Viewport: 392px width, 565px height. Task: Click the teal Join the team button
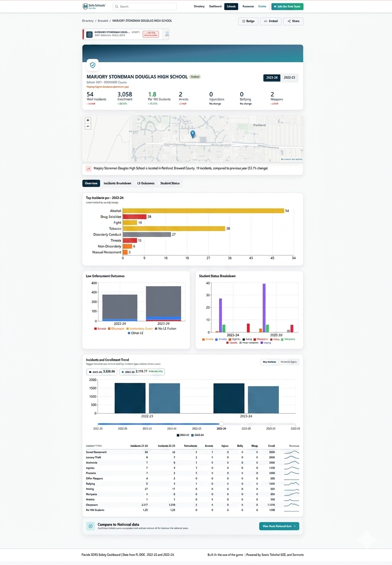pyautogui.click(x=287, y=6)
